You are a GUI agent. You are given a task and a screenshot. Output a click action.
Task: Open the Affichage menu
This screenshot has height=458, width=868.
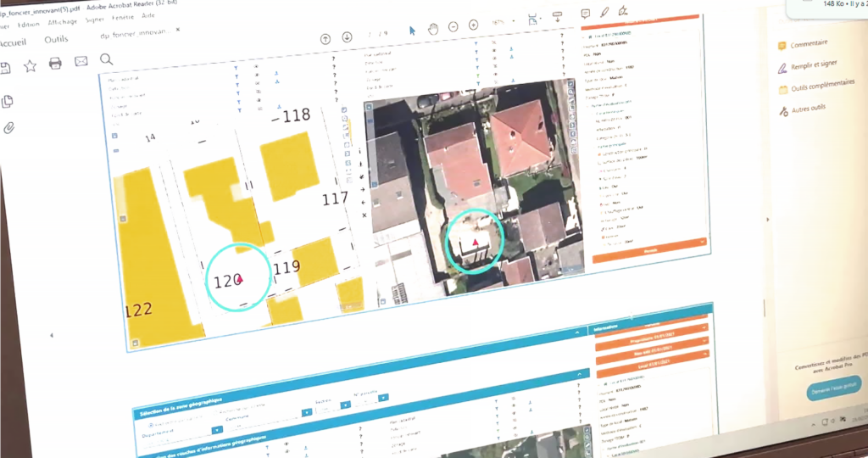[63, 22]
